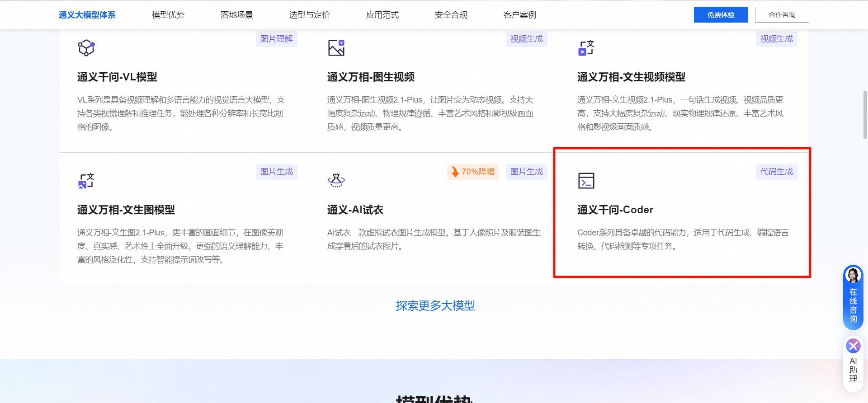Select the 通义大模型体系 nav tab
Screen dimensions: 868x403
click(87, 15)
